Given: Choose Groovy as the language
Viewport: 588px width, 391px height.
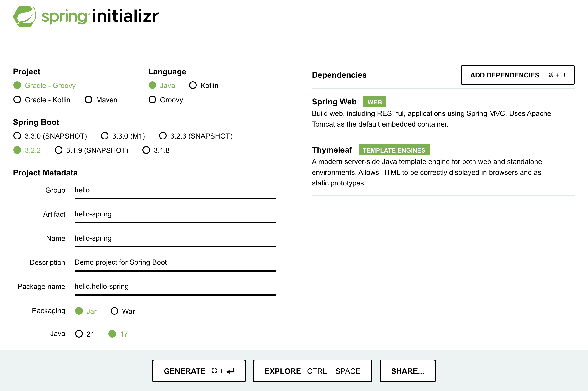Looking at the screenshot, I should click(152, 100).
